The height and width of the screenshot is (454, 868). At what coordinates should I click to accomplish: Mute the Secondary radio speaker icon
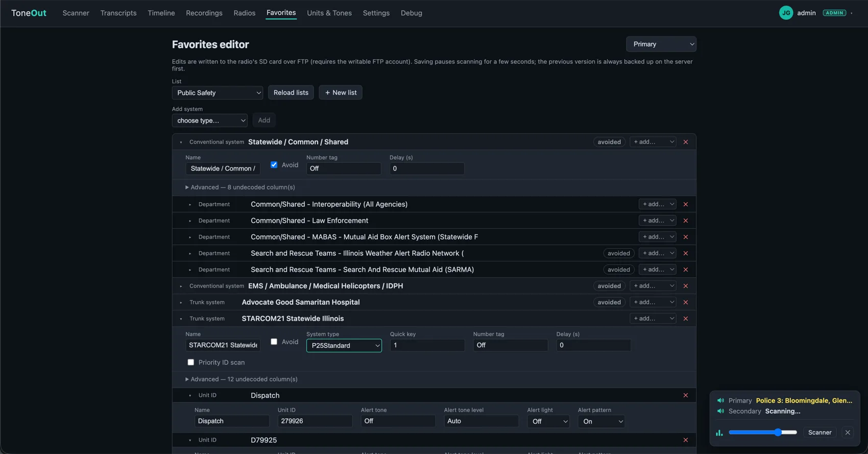tap(720, 411)
